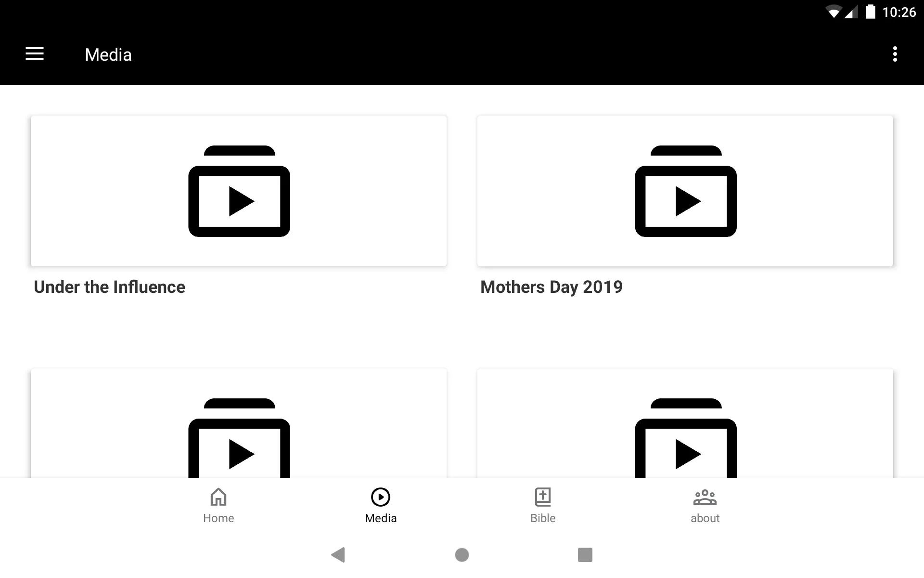Select the Media navigation tab
Image resolution: width=924 pixels, height=578 pixels.
click(381, 505)
